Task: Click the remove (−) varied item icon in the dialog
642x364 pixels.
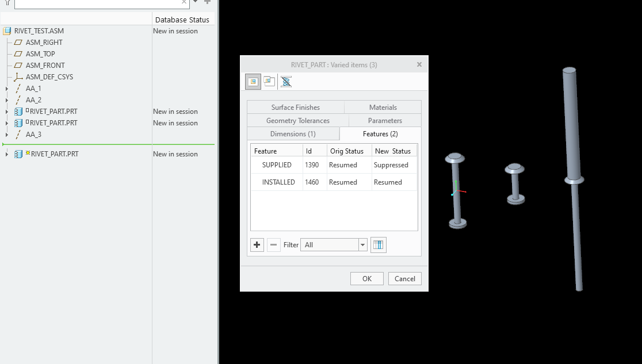Action: click(x=273, y=244)
